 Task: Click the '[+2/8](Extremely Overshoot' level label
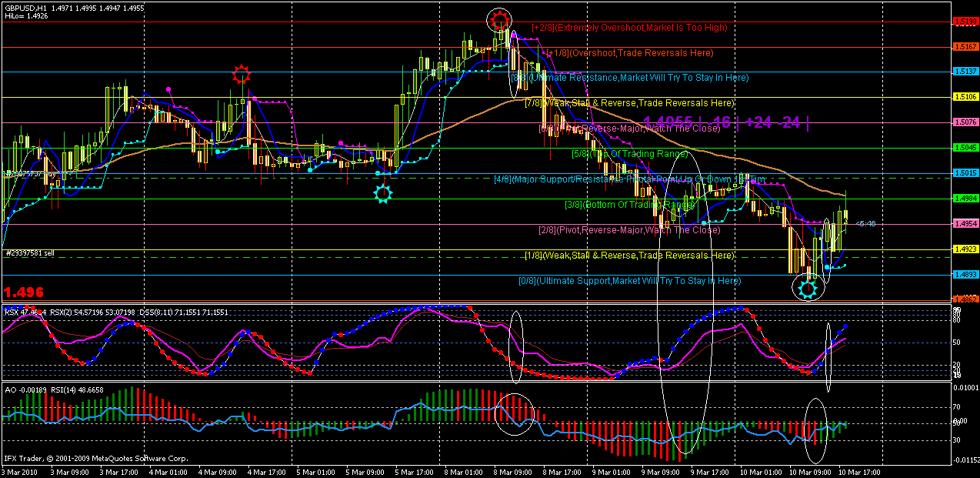[x=629, y=28]
